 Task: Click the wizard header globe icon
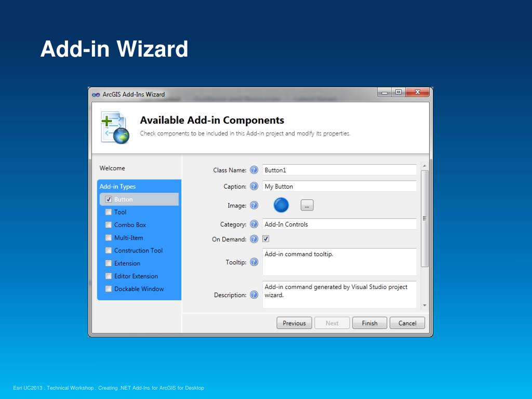[115, 128]
